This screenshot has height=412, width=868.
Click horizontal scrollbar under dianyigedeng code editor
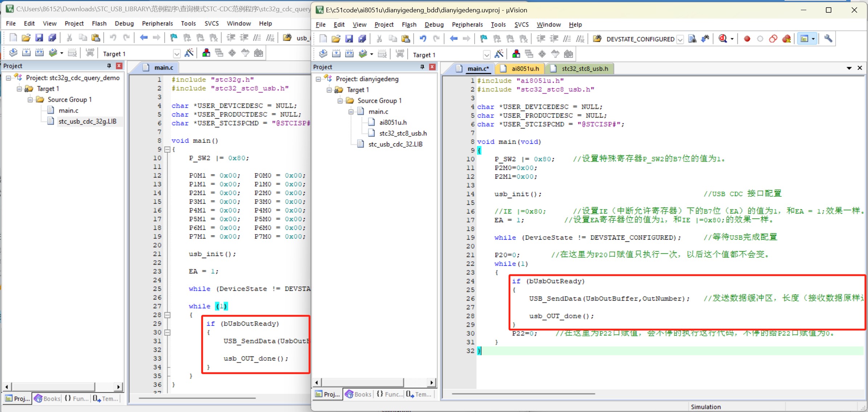pyautogui.click(x=523, y=393)
